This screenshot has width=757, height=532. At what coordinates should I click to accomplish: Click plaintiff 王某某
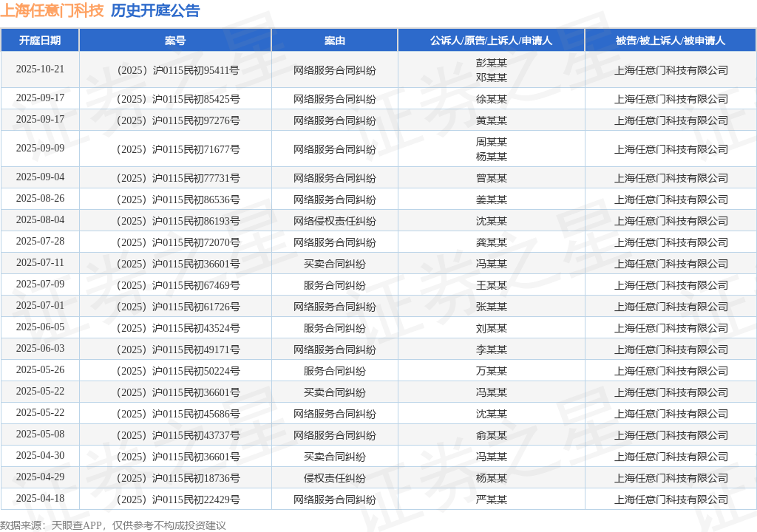pyautogui.click(x=492, y=285)
